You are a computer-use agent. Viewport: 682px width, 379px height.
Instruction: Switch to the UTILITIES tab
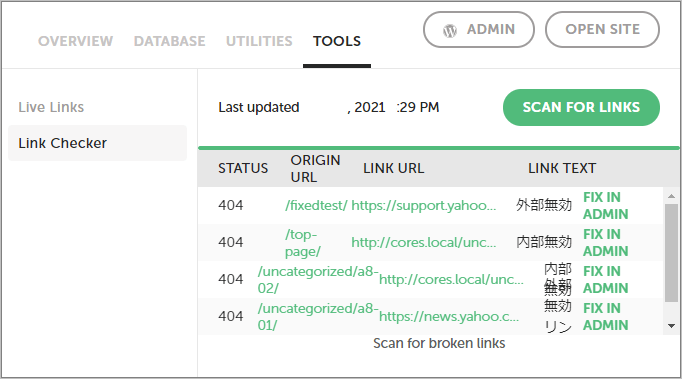pyautogui.click(x=259, y=41)
